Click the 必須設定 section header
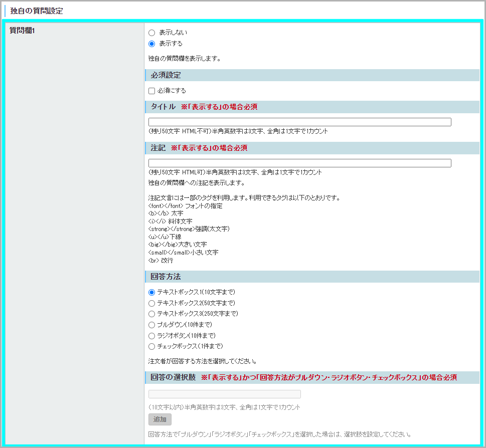The image size is (486, 448). coord(312,75)
